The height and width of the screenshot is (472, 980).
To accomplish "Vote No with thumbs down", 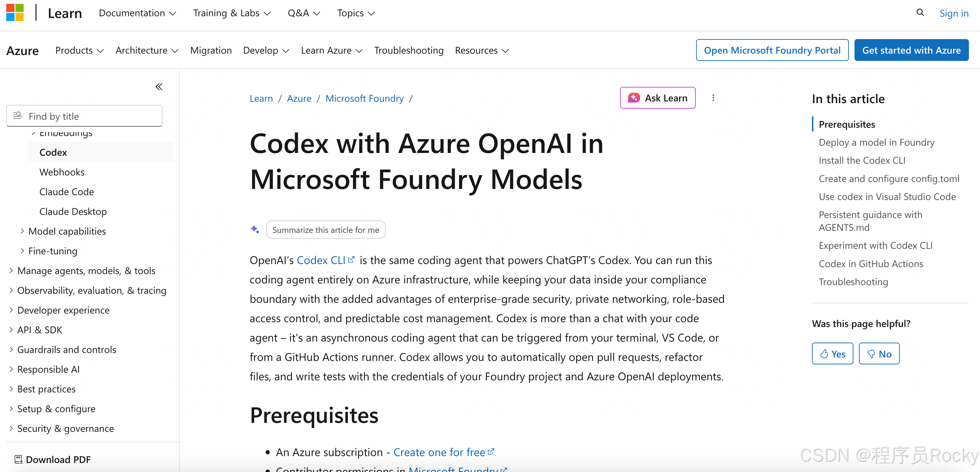I will (879, 354).
